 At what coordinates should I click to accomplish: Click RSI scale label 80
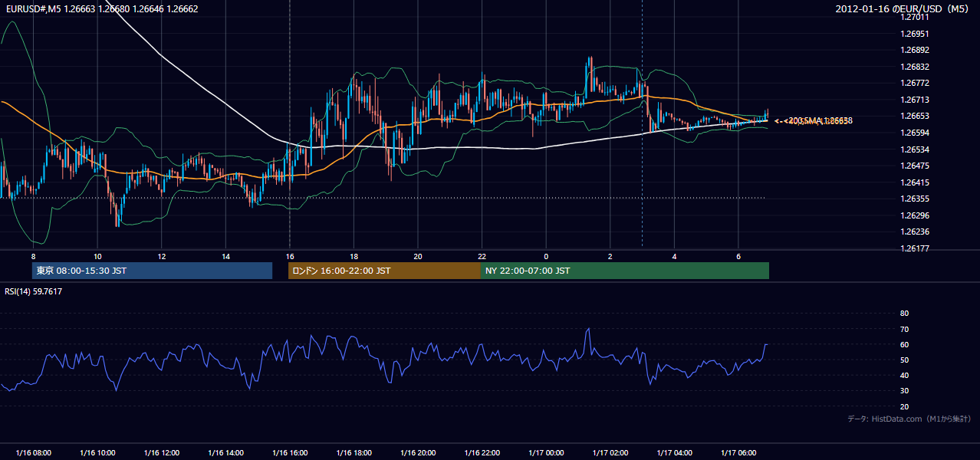point(904,314)
